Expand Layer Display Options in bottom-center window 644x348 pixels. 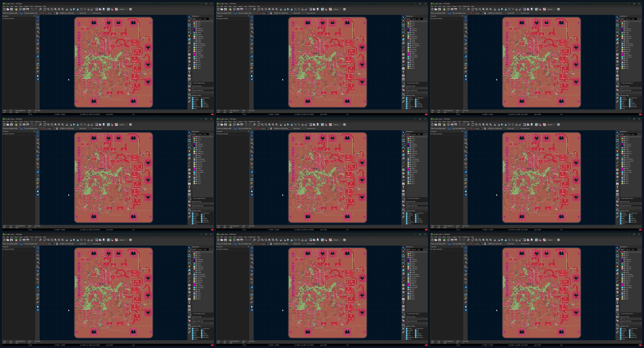[x=412, y=314]
